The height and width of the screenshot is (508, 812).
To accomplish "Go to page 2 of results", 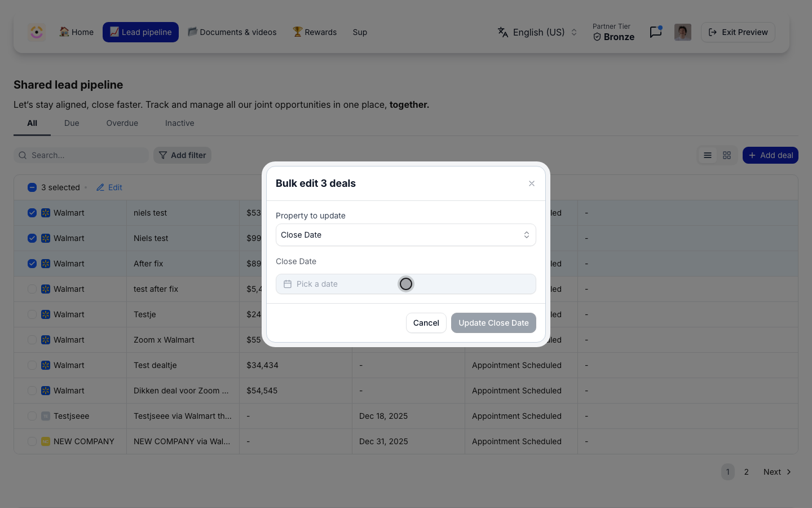I will (746, 472).
